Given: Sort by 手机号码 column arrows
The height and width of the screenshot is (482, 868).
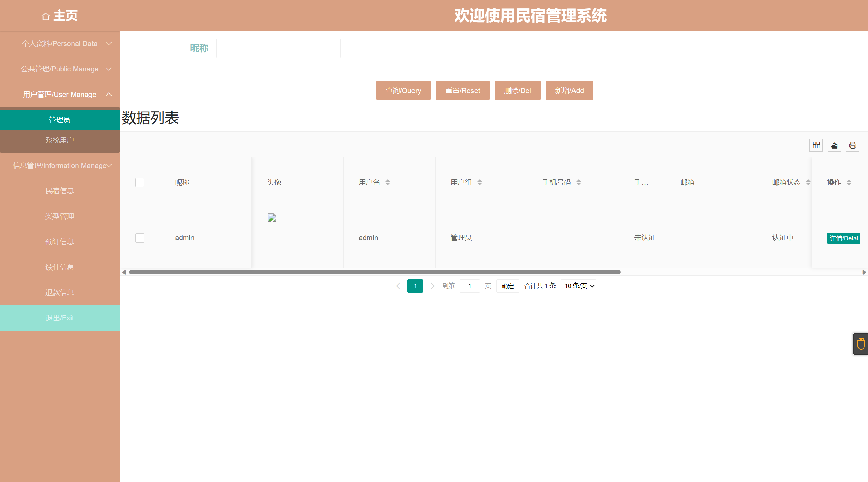Looking at the screenshot, I should click(x=579, y=182).
